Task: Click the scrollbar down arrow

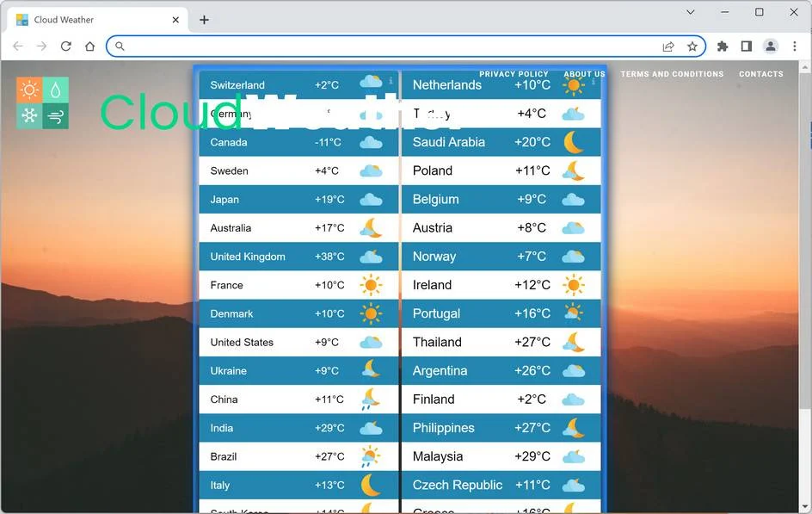Action: (x=804, y=507)
